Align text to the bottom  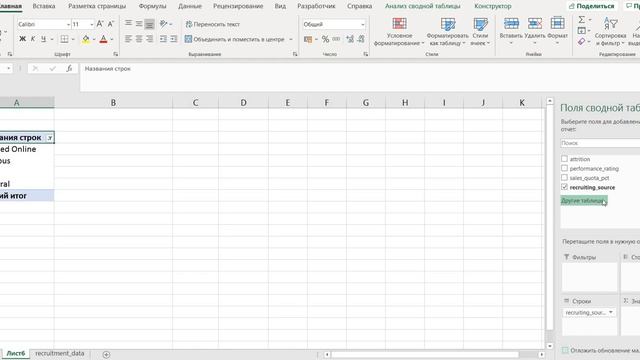(149, 24)
